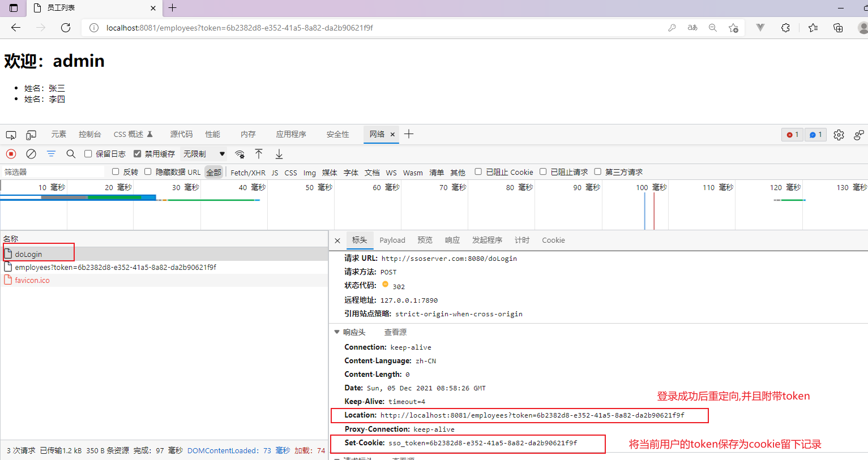Toggle the network filter funnel icon
The height and width of the screenshot is (460, 868).
[x=51, y=154]
